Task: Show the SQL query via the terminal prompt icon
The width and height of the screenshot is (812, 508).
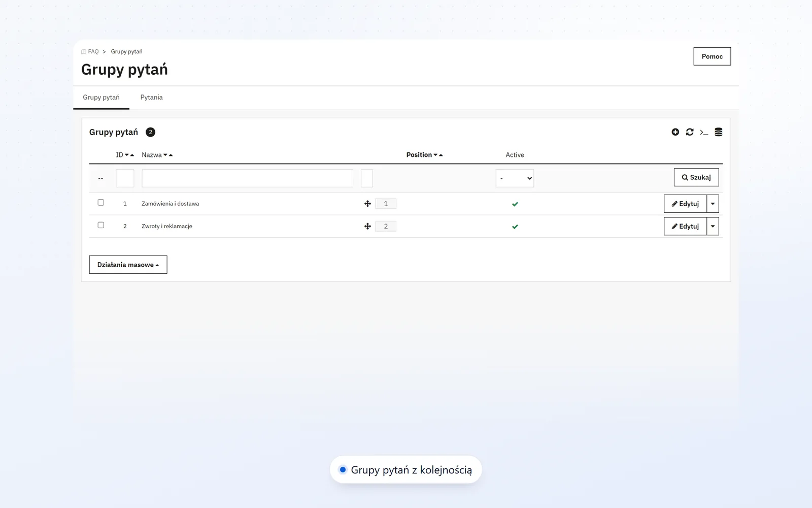Action: [x=704, y=132]
